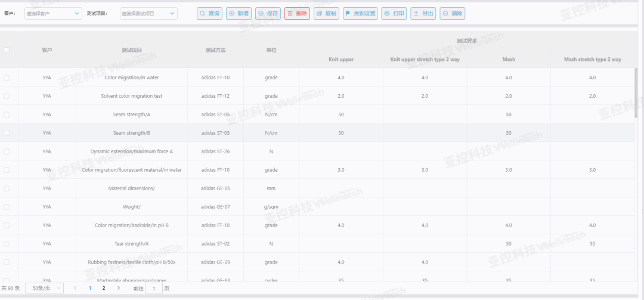
Task: Open 类别设置 category settings
Action: [x=360, y=14]
